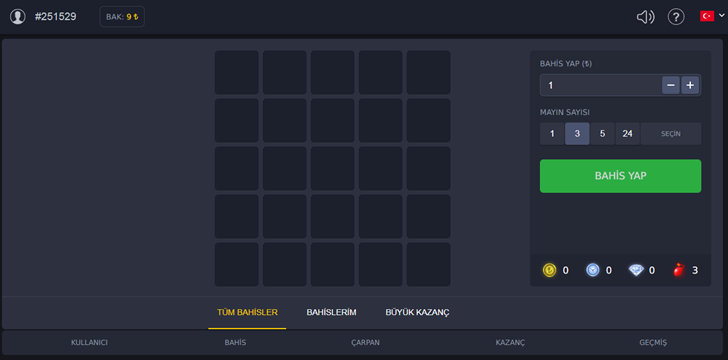Viewport: 728px width, 360px height.
Task: Select 3 mines option
Action: point(577,134)
